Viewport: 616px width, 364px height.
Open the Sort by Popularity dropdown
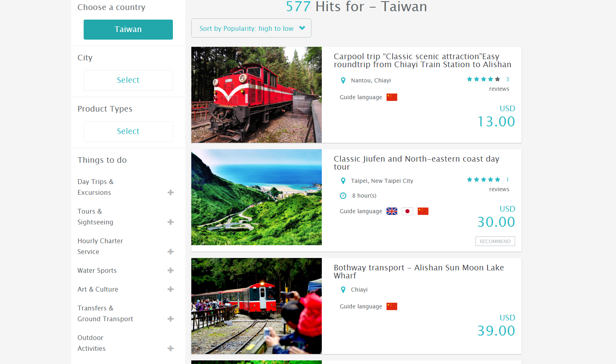tap(251, 28)
